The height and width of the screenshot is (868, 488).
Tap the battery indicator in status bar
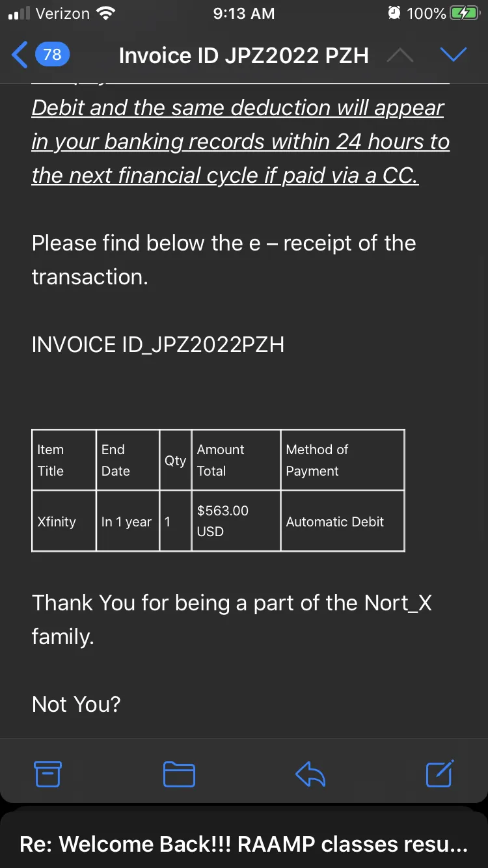coord(465,13)
